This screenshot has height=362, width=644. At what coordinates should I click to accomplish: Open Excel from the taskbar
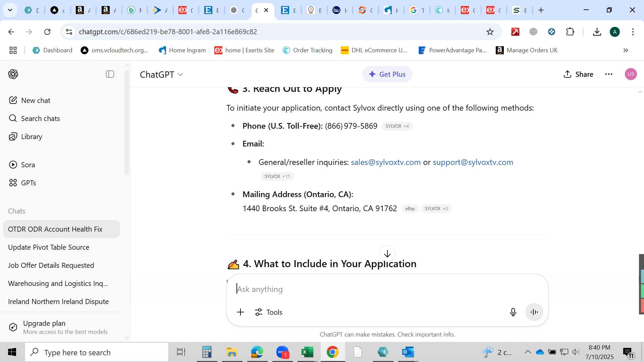[307, 352]
